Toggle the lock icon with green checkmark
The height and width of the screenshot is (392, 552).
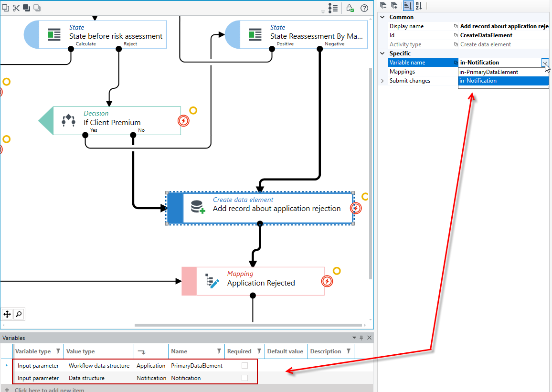(350, 8)
